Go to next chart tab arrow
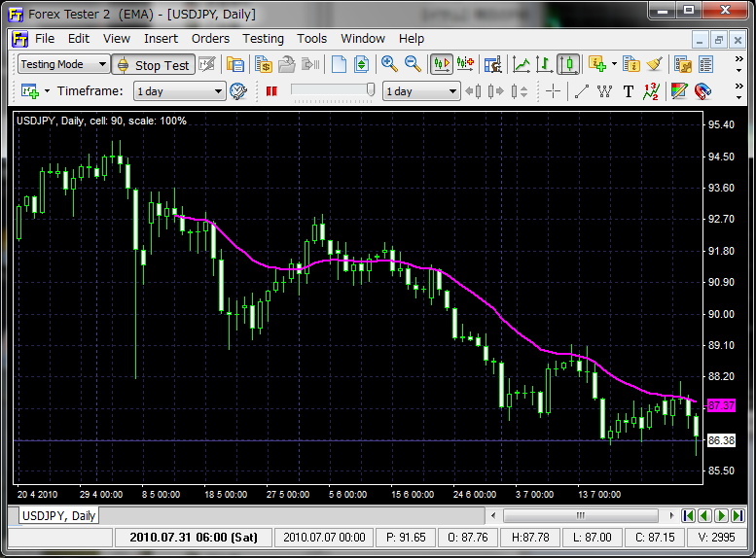This screenshot has width=756, height=558. pyautogui.click(x=721, y=515)
